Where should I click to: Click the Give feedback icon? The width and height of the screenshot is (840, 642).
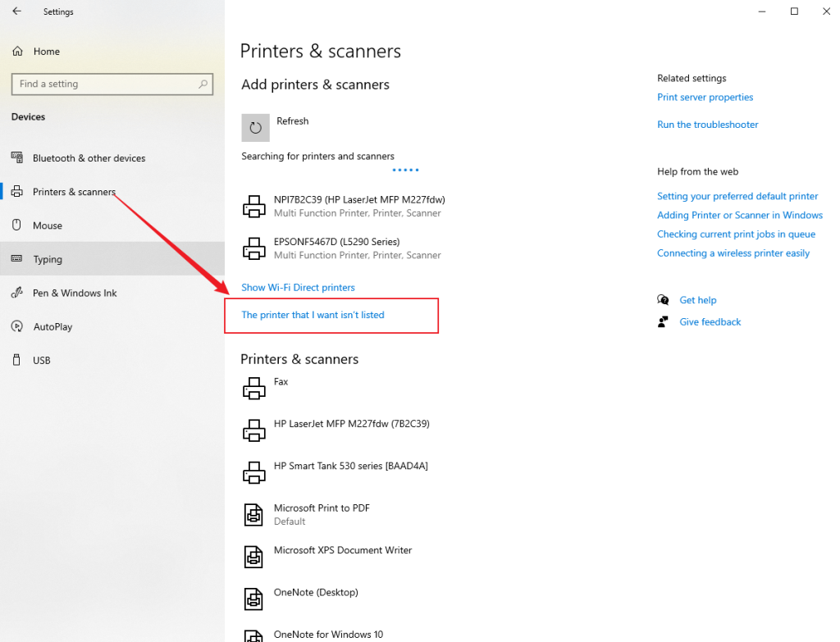pyautogui.click(x=663, y=321)
